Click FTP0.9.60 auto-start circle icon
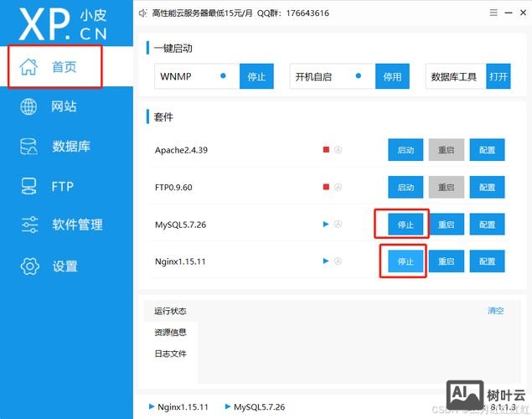 pyautogui.click(x=338, y=187)
